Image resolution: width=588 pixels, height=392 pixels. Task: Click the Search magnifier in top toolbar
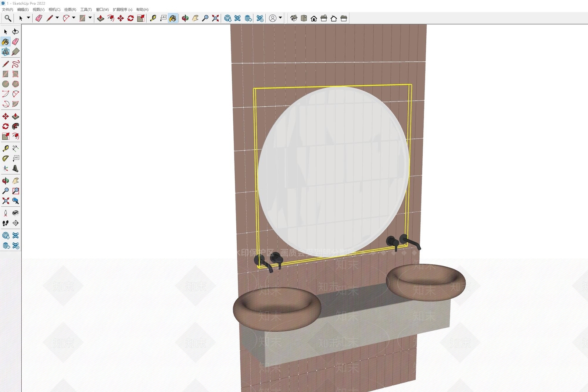pyautogui.click(x=8, y=18)
